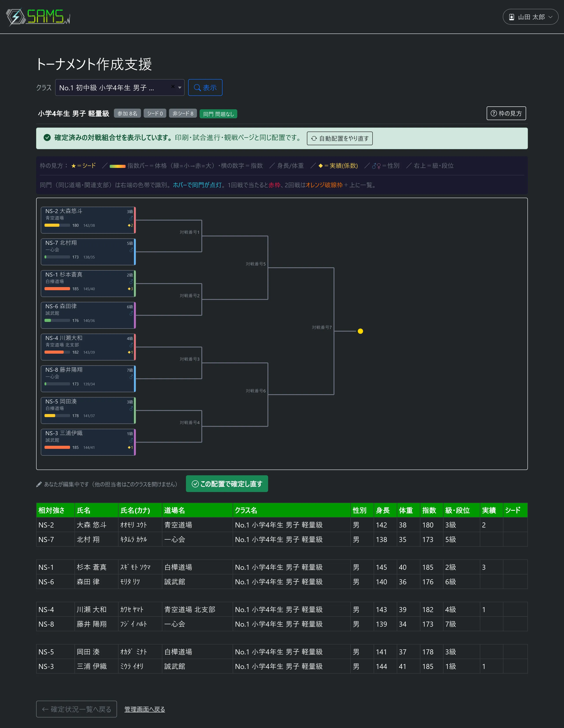Select bracket card NS-5 岡田湊
Screen dimensions: 564x728
(x=88, y=410)
